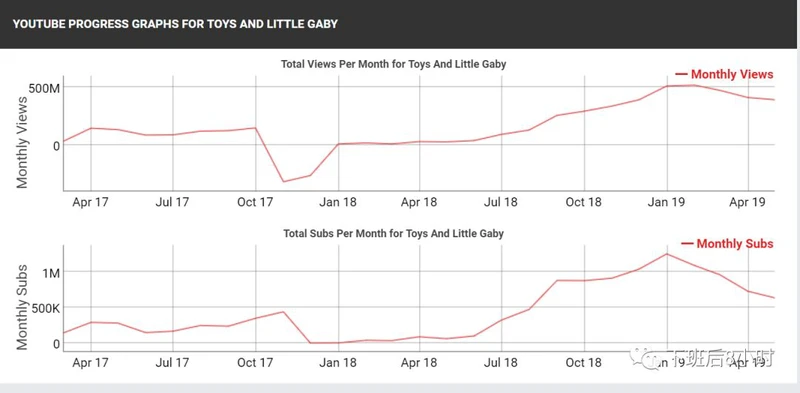Click the Oct 18 label on subs axis
The width and height of the screenshot is (800, 393).
583,362
